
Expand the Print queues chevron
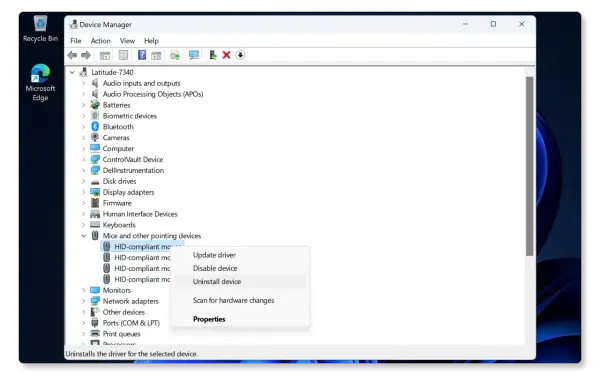[x=83, y=334]
